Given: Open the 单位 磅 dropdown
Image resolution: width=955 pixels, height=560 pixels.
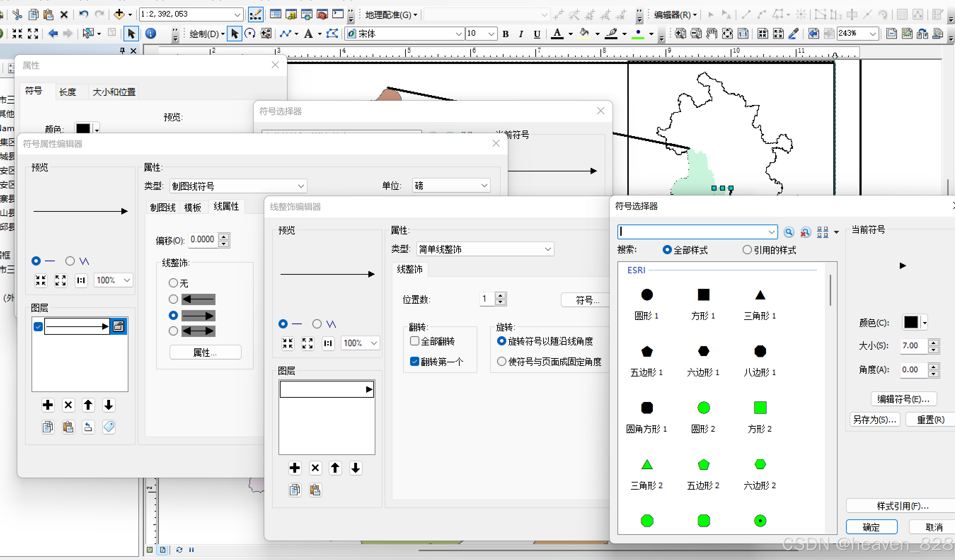Looking at the screenshot, I should (484, 186).
